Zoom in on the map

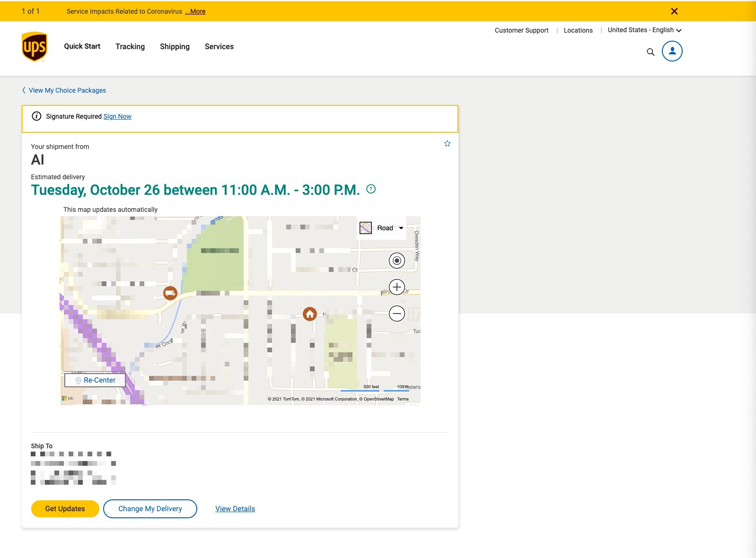(x=397, y=287)
